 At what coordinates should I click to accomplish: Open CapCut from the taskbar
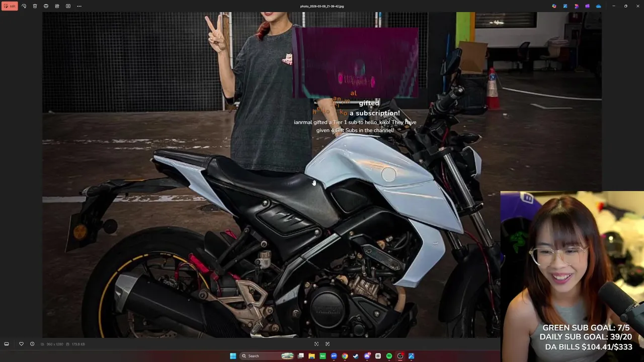[378, 356]
